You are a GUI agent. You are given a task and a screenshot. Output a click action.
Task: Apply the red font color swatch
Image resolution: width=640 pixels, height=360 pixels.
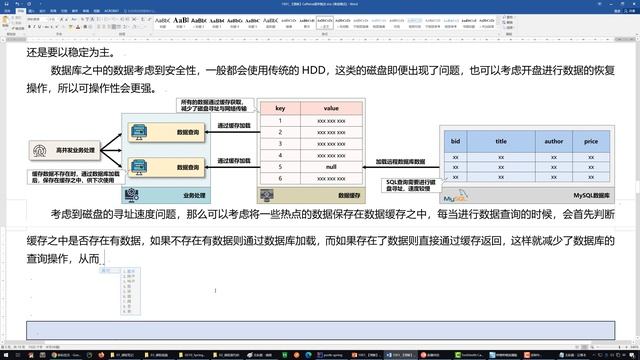[x=78, y=27]
